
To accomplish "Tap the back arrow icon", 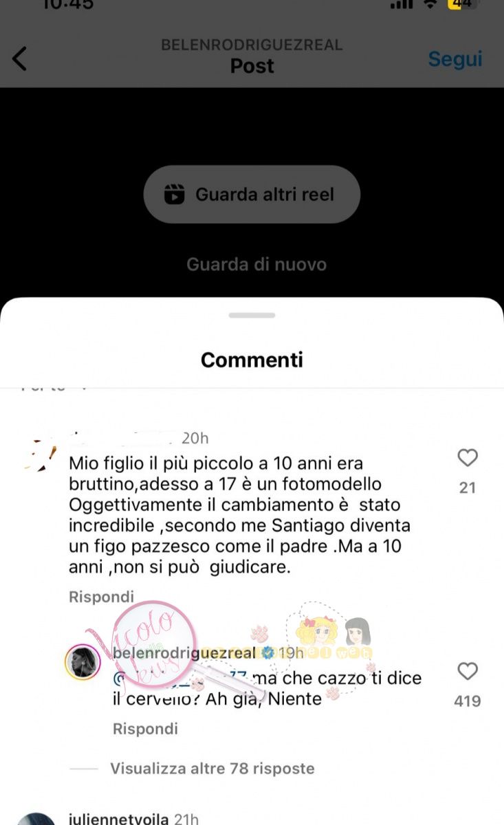I will click(19, 58).
